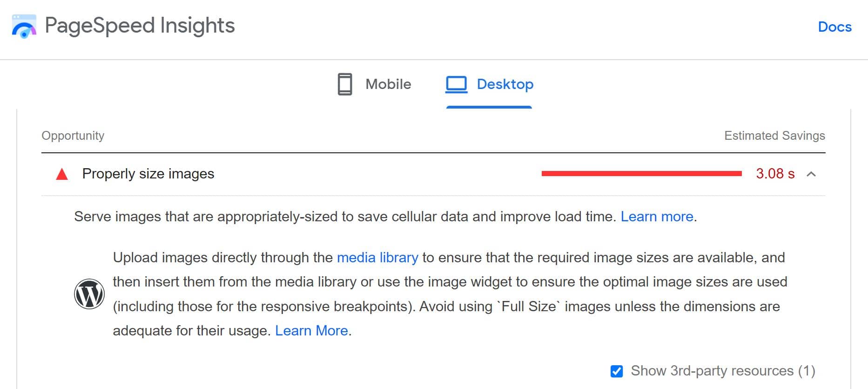
Task: Open Learn more link after load time
Action: coord(657,217)
